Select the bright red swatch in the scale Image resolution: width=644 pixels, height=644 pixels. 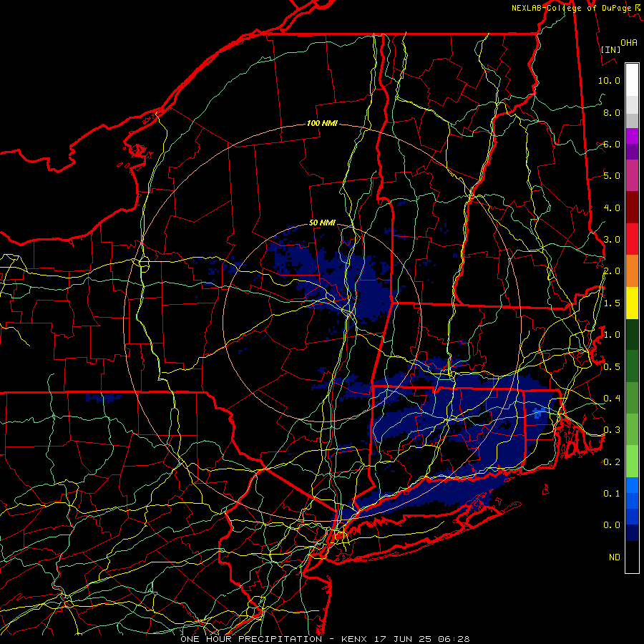point(632,239)
